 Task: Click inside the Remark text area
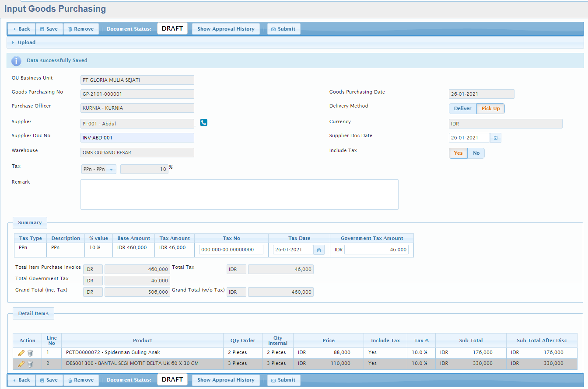point(239,194)
